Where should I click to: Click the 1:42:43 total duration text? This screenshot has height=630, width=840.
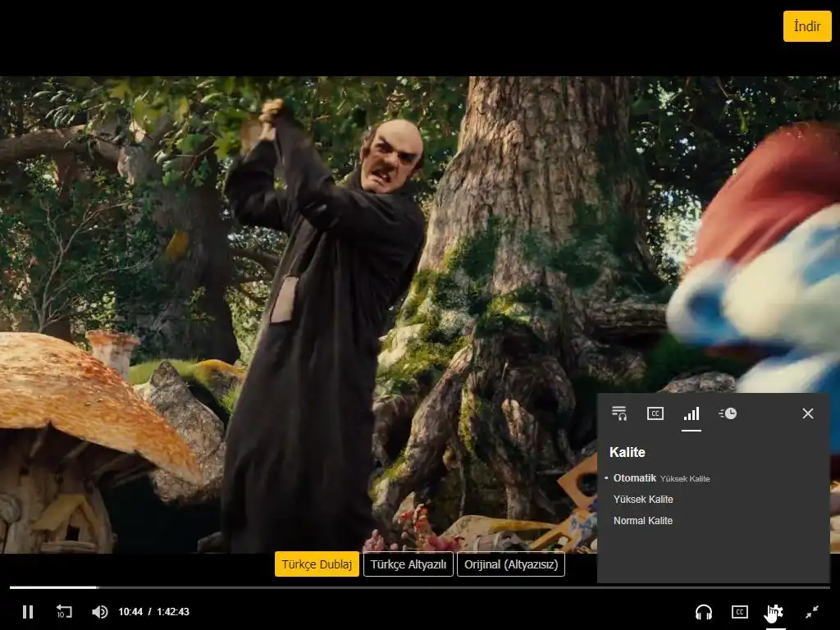tap(172, 612)
